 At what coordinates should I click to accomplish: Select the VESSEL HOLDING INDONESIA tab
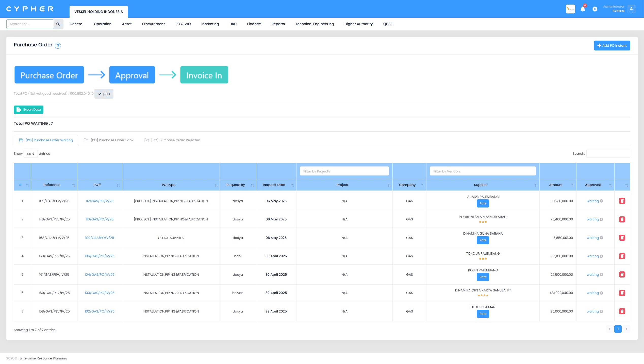point(99,12)
